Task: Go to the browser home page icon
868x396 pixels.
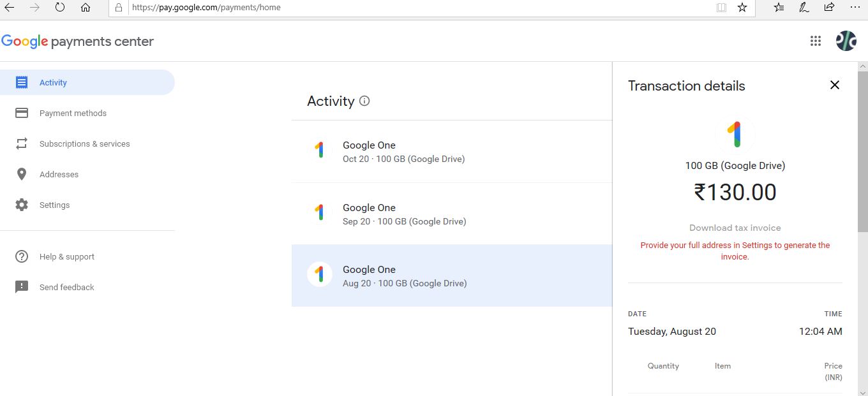Action: pyautogui.click(x=86, y=8)
